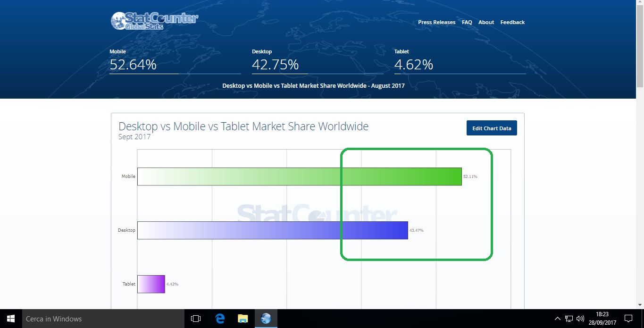Launch Microsoft Edge from taskbar
This screenshot has width=644, height=328.
pos(220,319)
